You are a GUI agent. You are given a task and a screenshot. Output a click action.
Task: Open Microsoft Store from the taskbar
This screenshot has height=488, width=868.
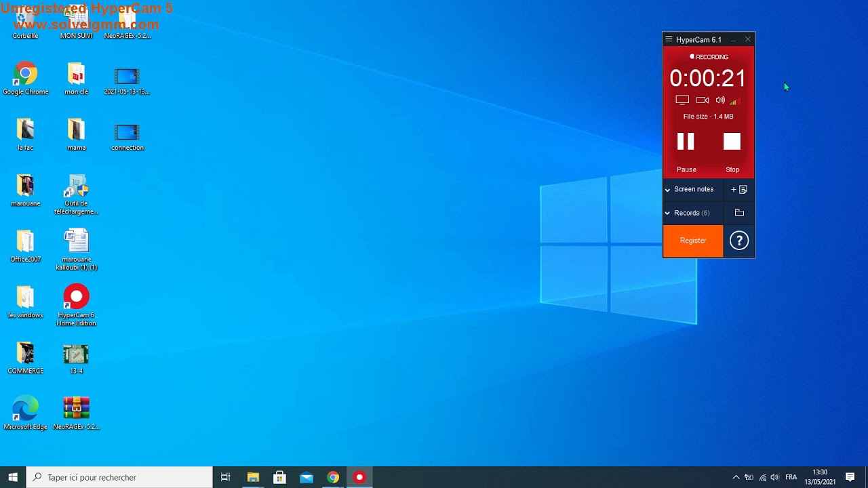(x=279, y=477)
